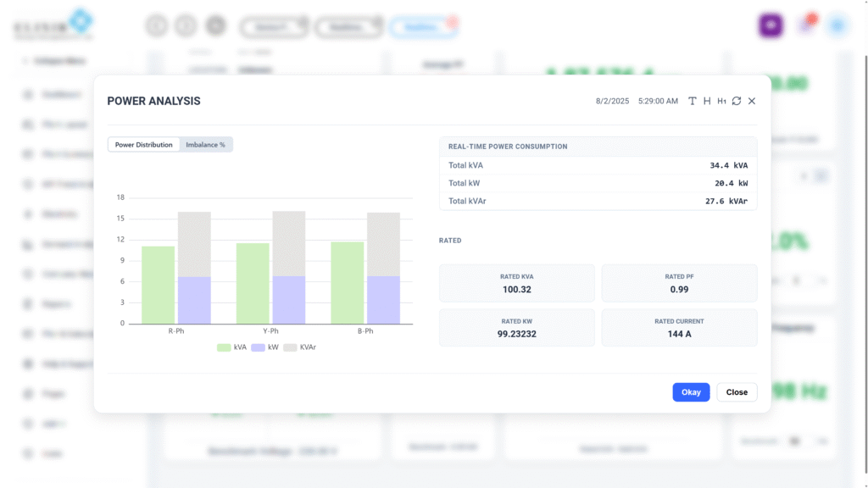
Task: Click the T text size icon
Action: pyautogui.click(x=693, y=101)
